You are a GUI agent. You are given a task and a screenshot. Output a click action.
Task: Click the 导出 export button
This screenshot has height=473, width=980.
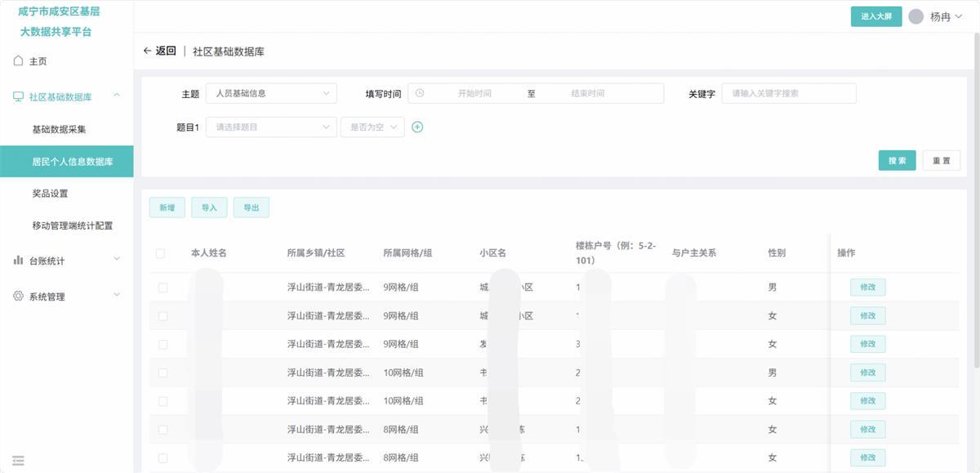[251, 207]
